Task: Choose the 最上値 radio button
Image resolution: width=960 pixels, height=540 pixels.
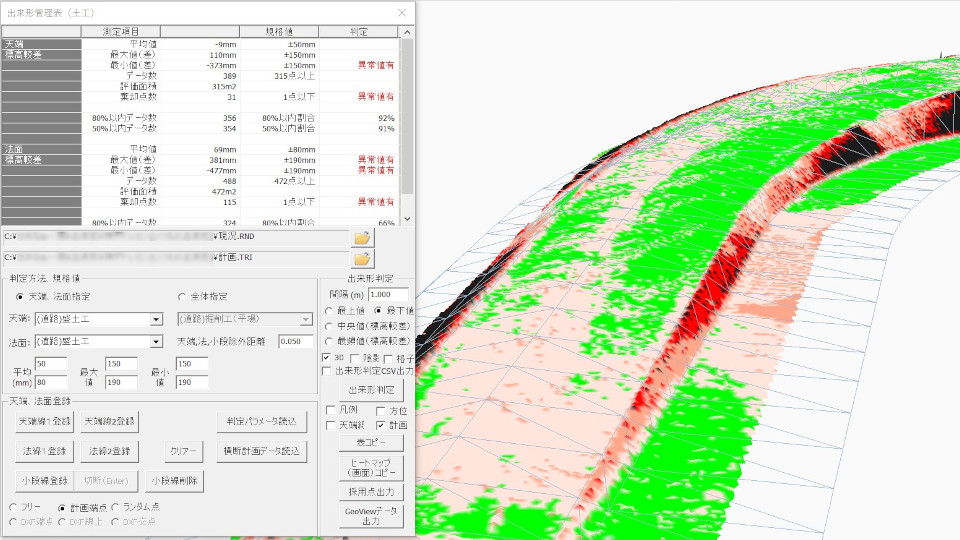Action: (x=331, y=311)
